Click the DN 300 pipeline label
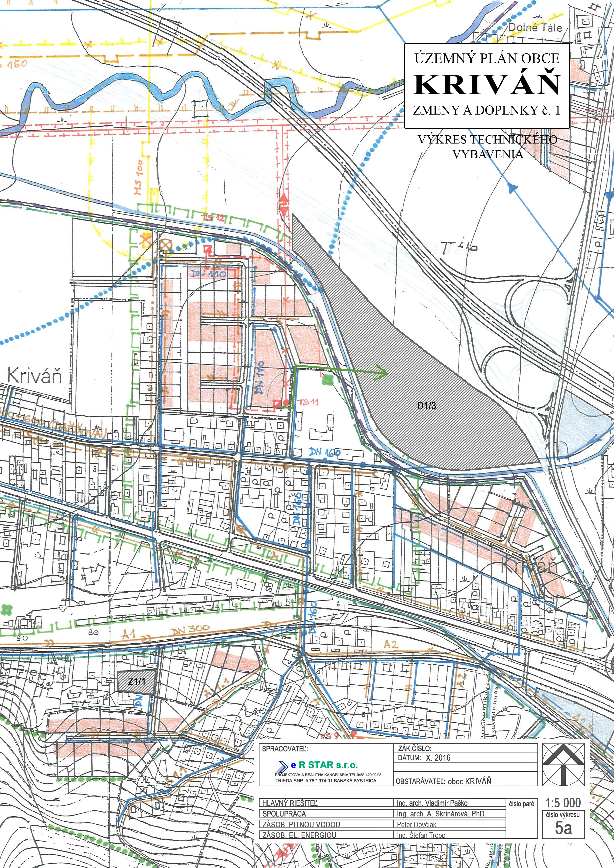Viewport: 614px width, 868px height. coord(190,629)
